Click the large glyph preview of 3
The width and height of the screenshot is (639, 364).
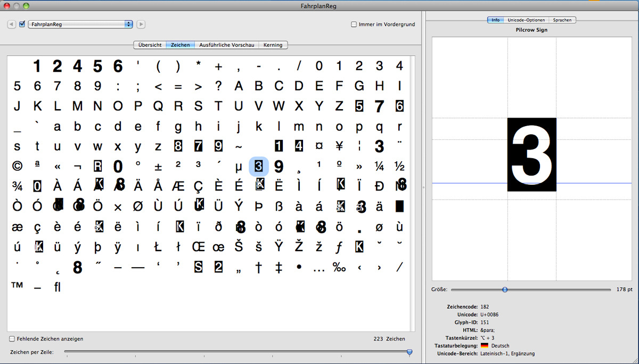pyautogui.click(x=532, y=154)
